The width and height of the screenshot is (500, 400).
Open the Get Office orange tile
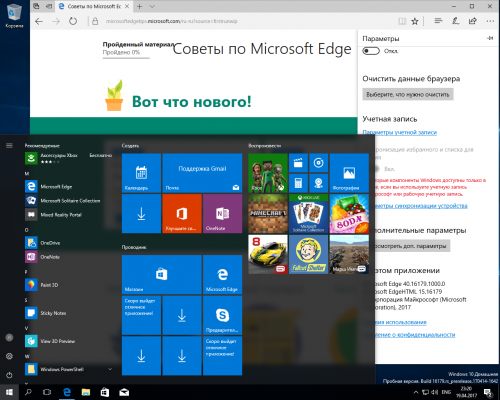(182, 214)
